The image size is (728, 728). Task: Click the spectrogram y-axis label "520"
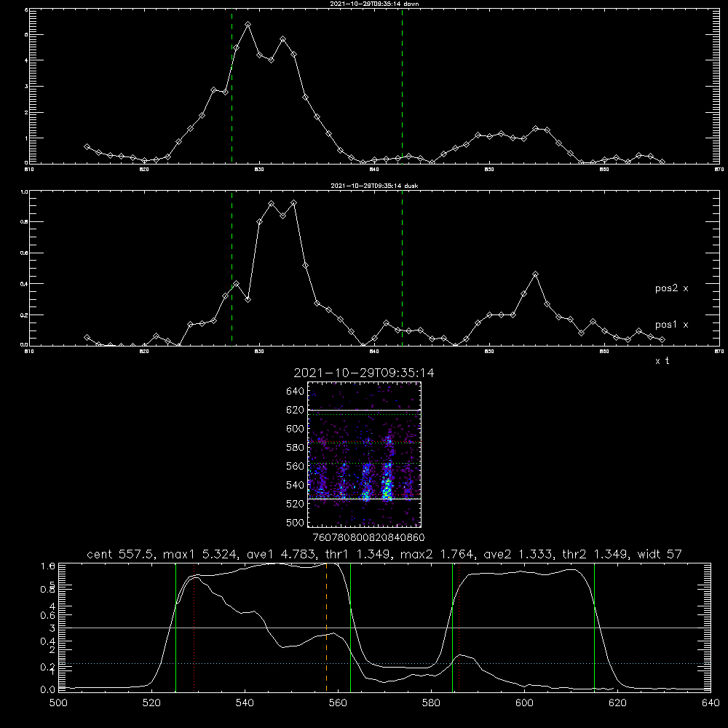pos(296,504)
